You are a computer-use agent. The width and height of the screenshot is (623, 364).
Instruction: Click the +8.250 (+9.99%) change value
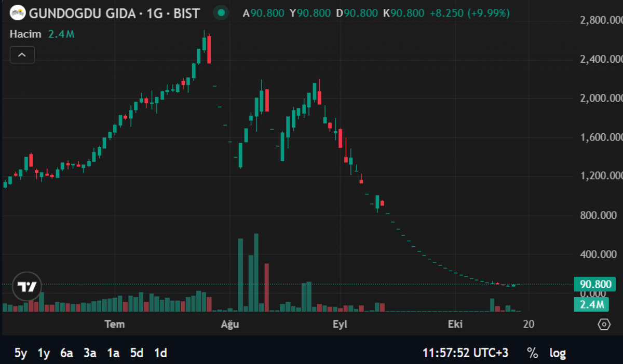[x=470, y=13]
